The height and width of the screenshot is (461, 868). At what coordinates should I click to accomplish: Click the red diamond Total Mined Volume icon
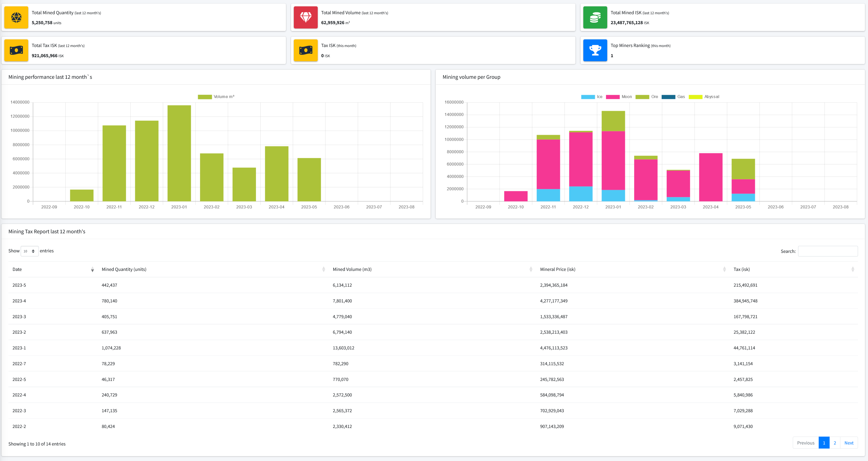(x=306, y=17)
